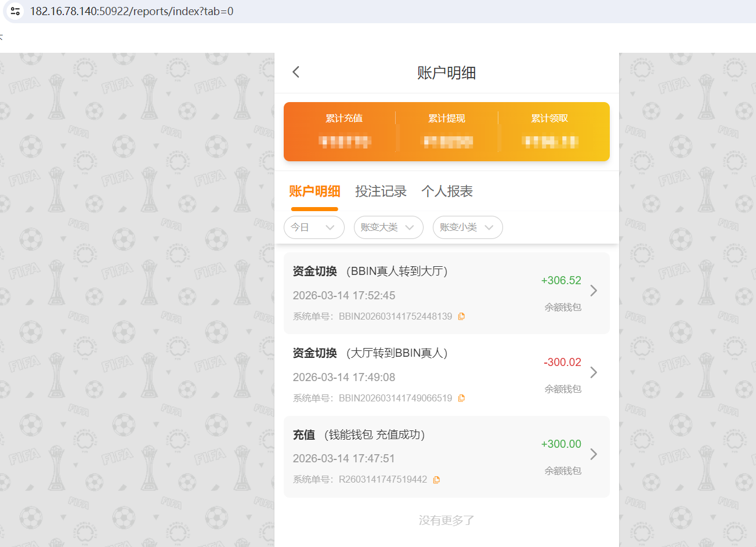The height and width of the screenshot is (547, 756).
Task: Click the 累计充值 total recharge stat
Action: [x=345, y=131]
